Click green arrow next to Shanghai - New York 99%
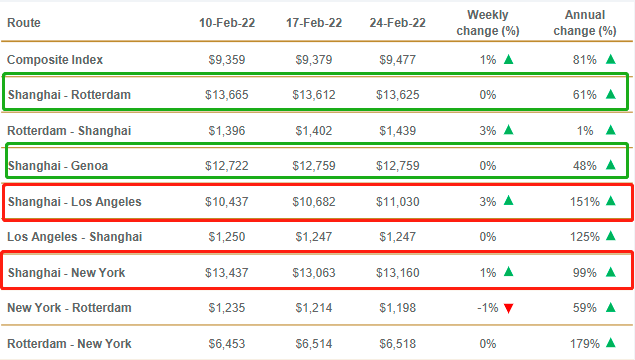The height and width of the screenshot is (360, 635). pos(611,272)
